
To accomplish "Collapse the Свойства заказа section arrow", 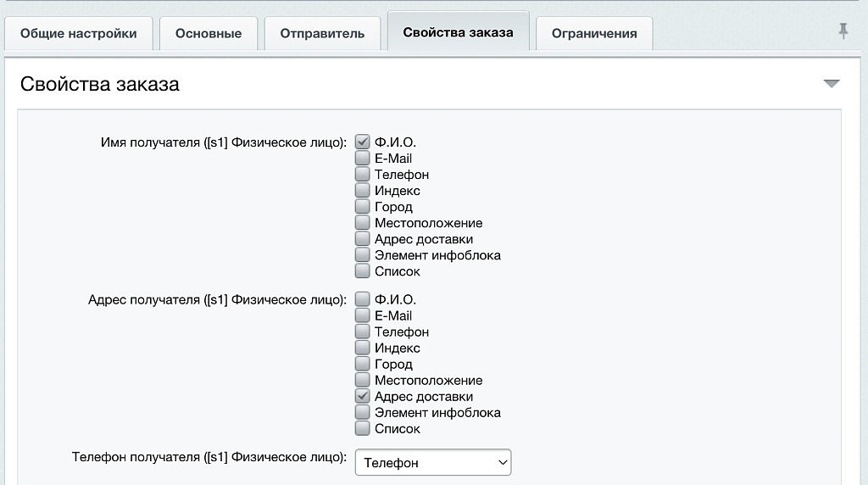I will (x=832, y=83).
